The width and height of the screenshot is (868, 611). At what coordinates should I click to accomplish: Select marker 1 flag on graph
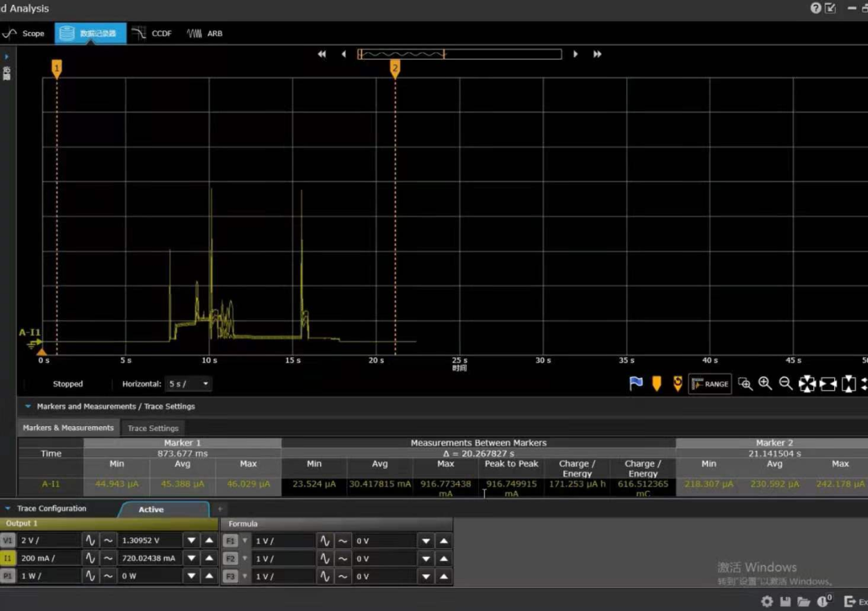click(x=56, y=68)
